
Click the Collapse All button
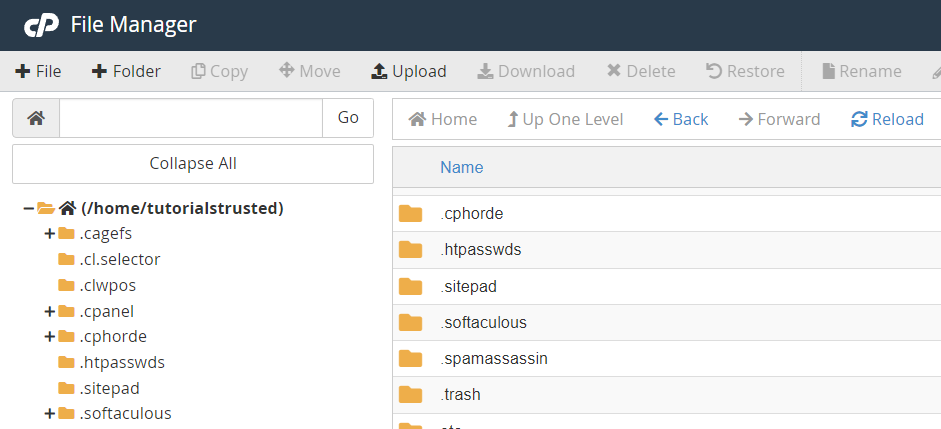(x=193, y=163)
